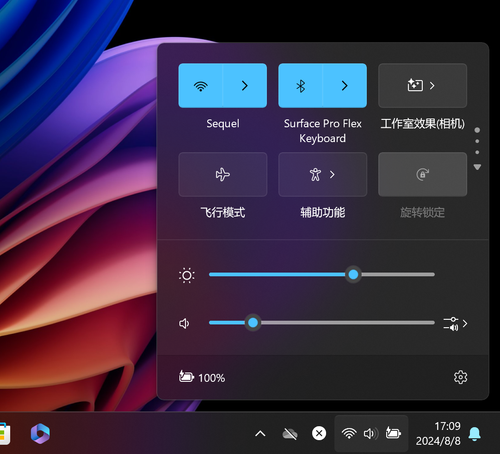Go to next quick settings page arrow
The height and width of the screenshot is (454, 500).
pyautogui.click(x=477, y=167)
